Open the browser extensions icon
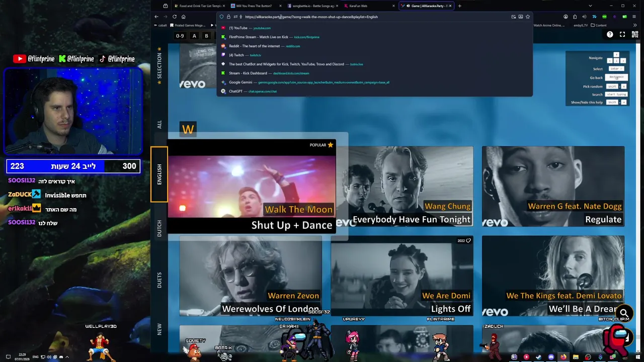The height and width of the screenshot is (362, 644). pos(575,17)
